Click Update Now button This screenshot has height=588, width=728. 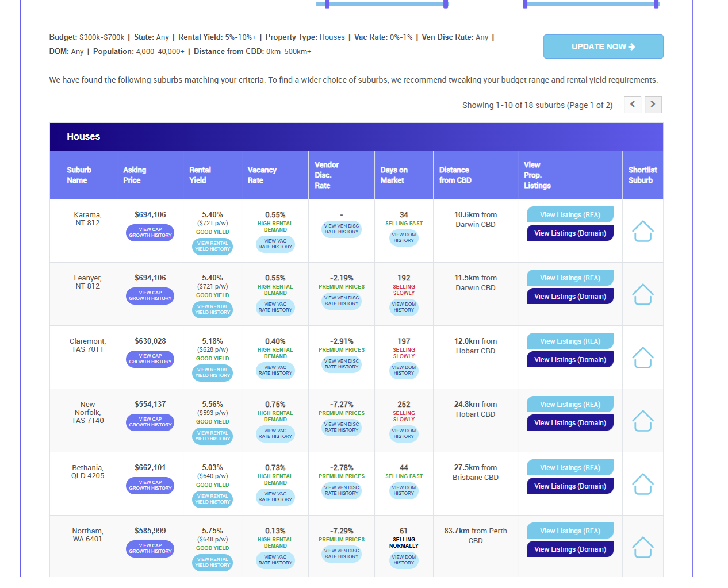tap(603, 47)
